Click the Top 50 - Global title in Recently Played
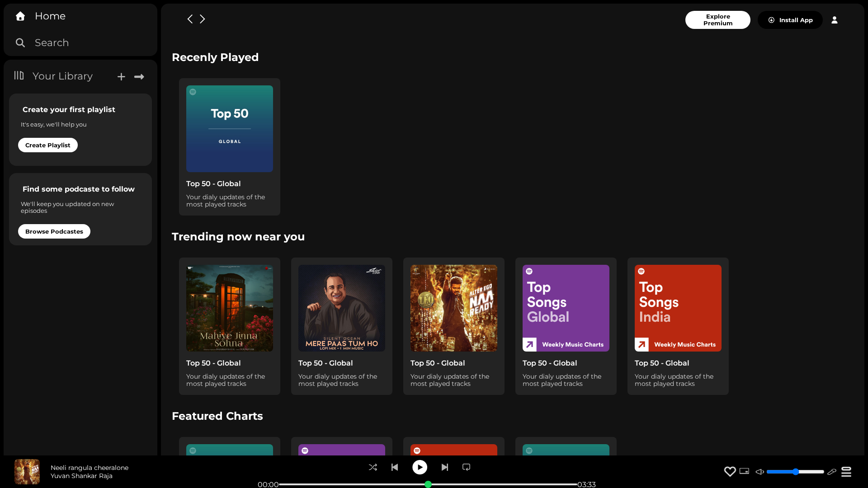 [213, 184]
